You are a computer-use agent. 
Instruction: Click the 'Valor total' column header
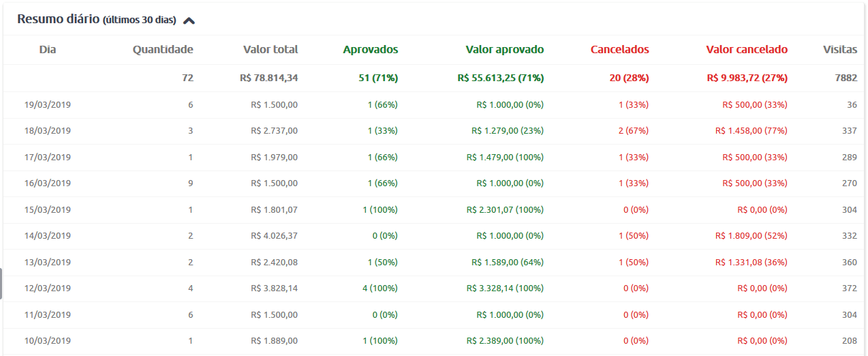[270, 49]
